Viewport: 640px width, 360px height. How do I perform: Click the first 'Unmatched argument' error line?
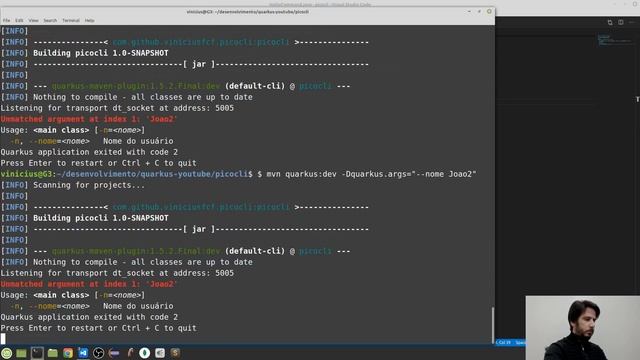[x=89, y=119]
